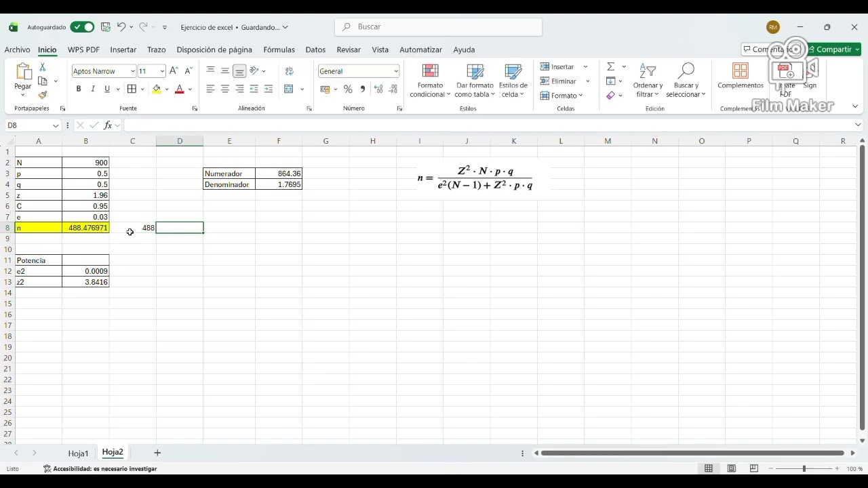Toggle Italic formatting
Screen dimensions: 868x488
pos(93,89)
